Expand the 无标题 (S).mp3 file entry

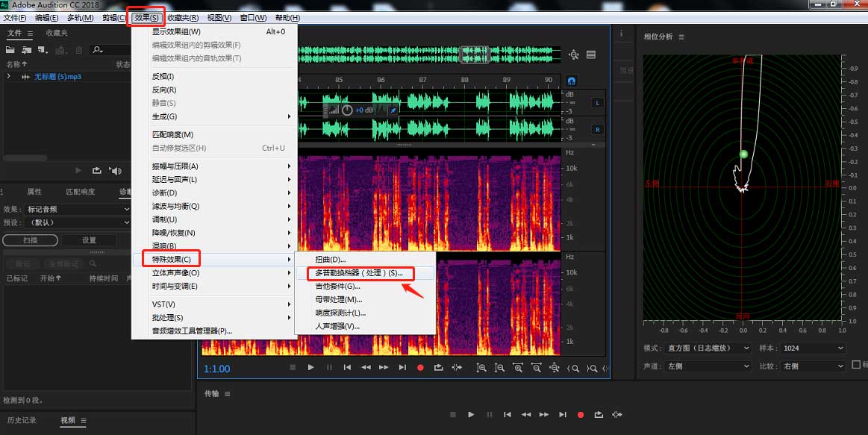[x=9, y=77]
